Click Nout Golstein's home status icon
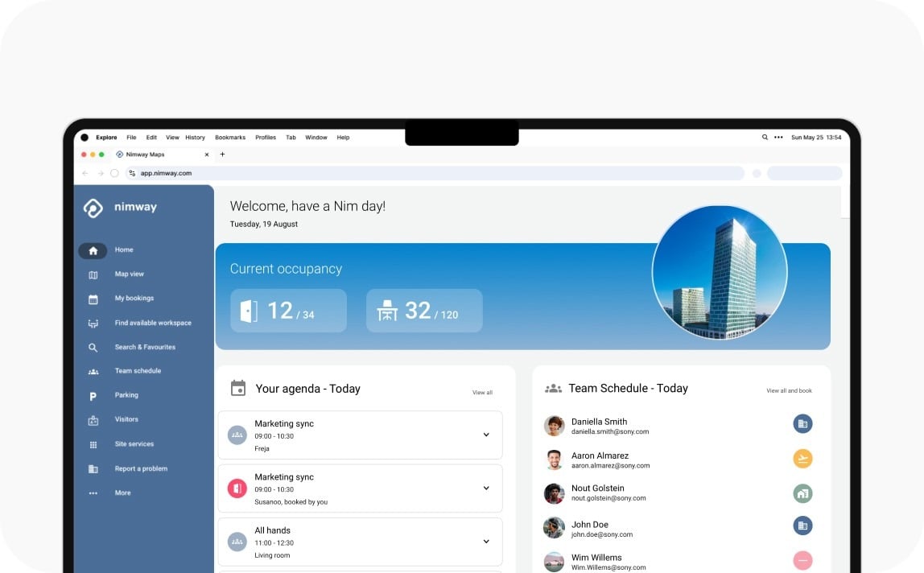924x573 pixels. 802,493
